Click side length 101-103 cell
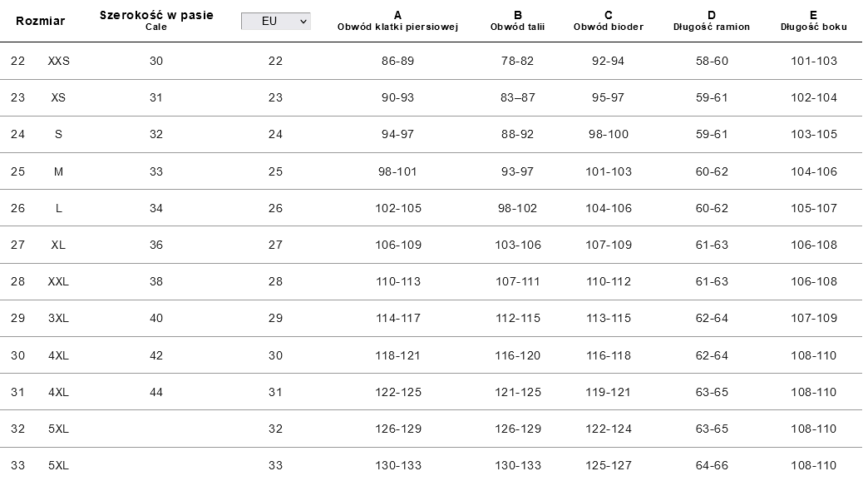Viewport: 868px width, 481px height. (x=814, y=61)
